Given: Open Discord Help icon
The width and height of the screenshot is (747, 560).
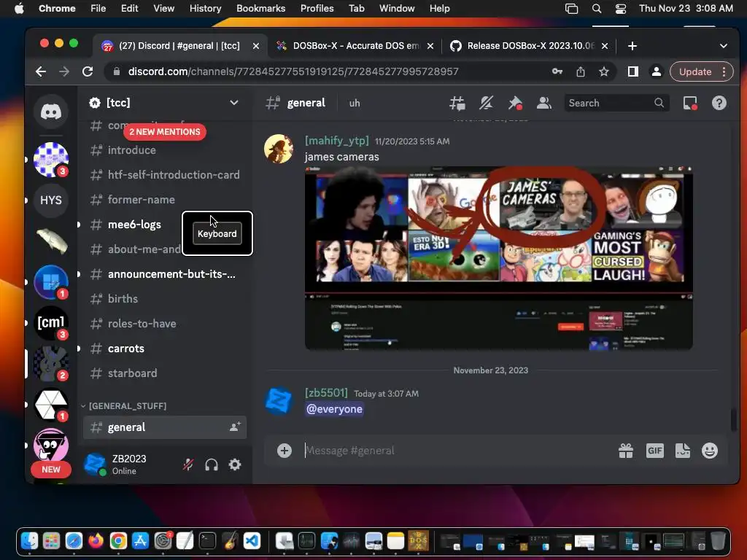Looking at the screenshot, I should (719, 103).
